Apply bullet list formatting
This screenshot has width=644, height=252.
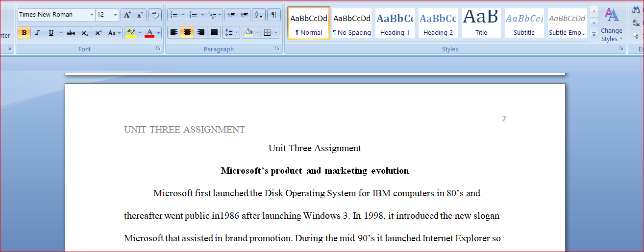click(174, 15)
